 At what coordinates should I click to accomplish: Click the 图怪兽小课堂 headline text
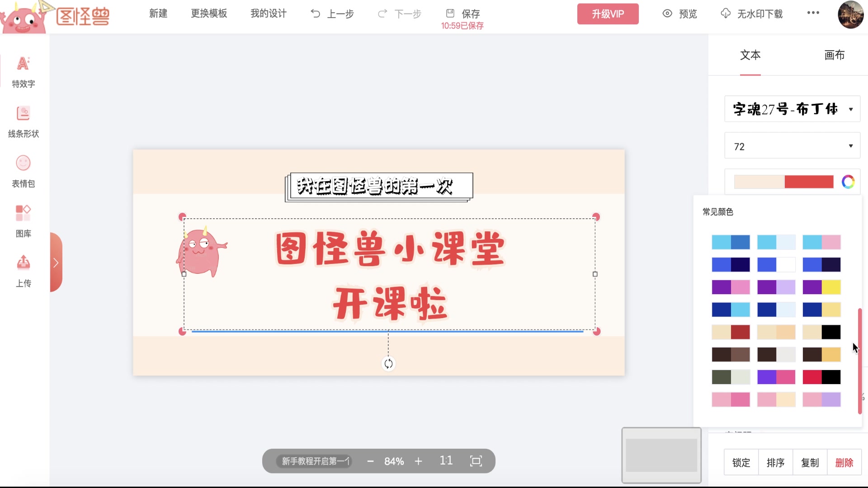coord(390,249)
